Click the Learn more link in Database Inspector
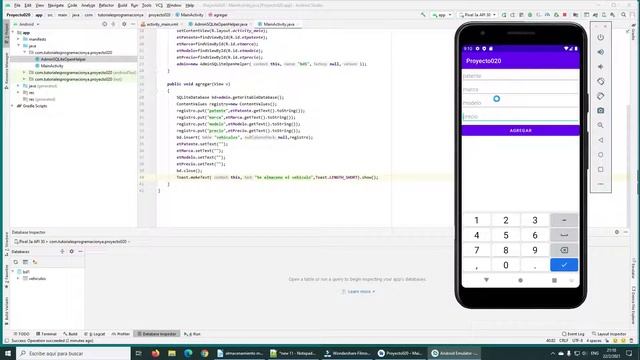 (x=360, y=291)
